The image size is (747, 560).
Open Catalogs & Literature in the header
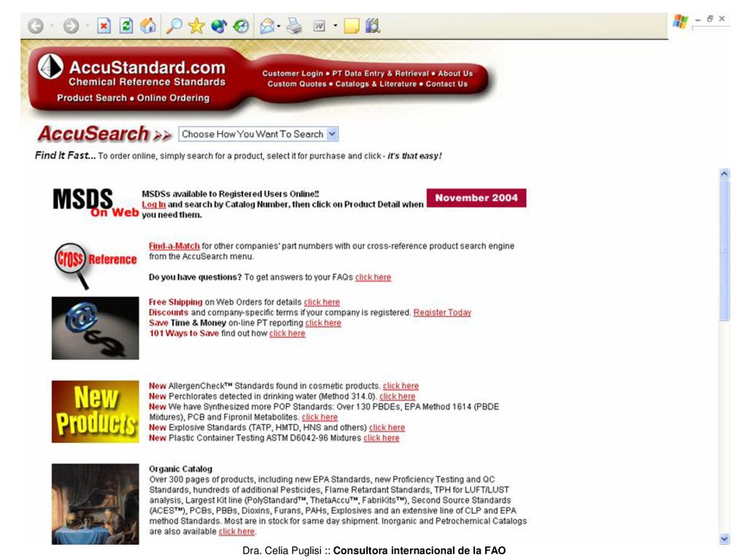click(376, 84)
